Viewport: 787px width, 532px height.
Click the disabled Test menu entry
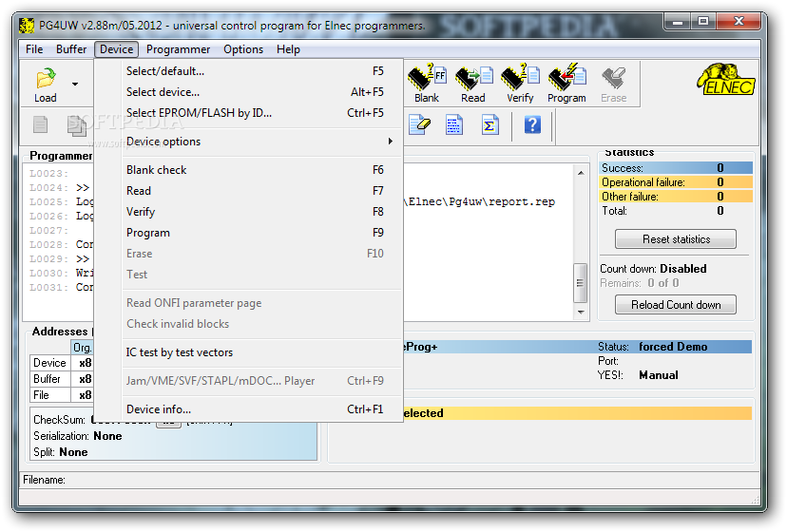click(249, 275)
